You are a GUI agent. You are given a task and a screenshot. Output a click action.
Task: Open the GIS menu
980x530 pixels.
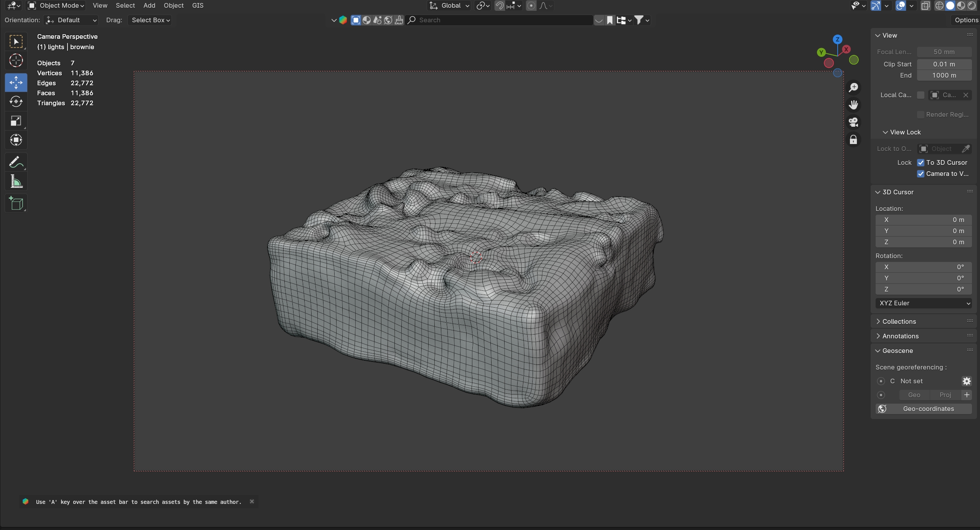(x=198, y=5)
